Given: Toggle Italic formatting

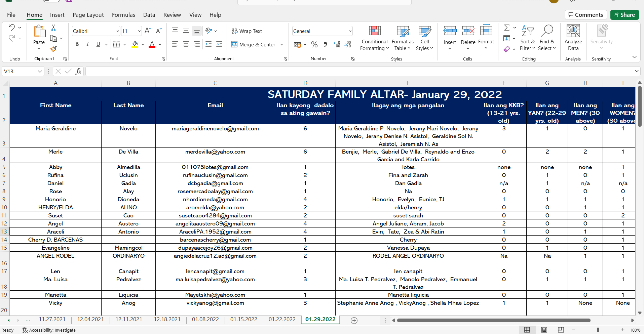Looking at the screenshot, I should point(87,44).
